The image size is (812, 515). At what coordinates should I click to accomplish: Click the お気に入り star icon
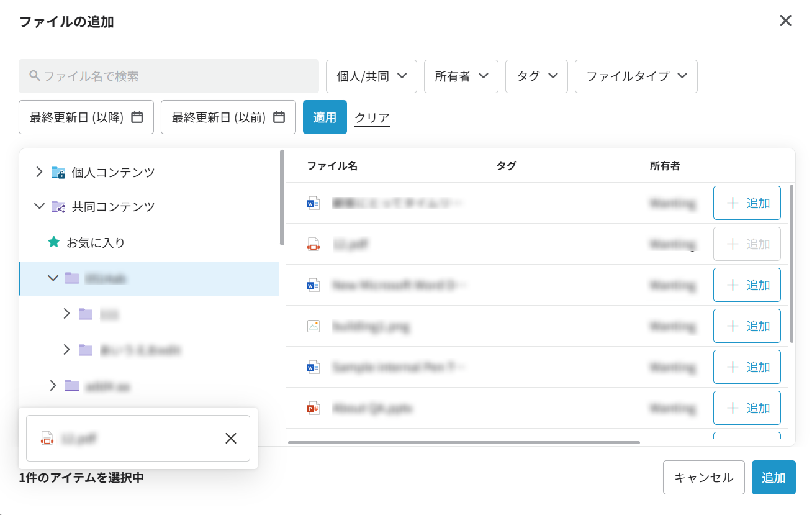coord(54,242)
